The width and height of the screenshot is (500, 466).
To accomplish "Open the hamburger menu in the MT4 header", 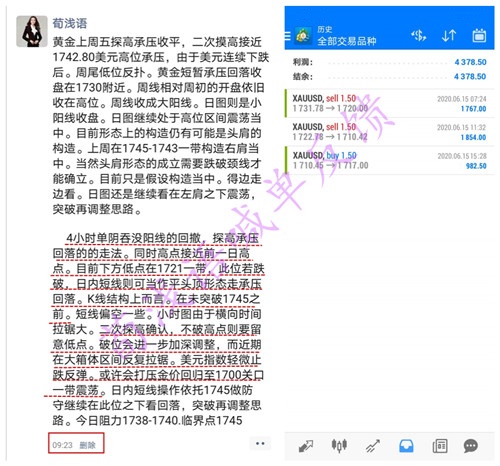I will [x=287, y=36].
